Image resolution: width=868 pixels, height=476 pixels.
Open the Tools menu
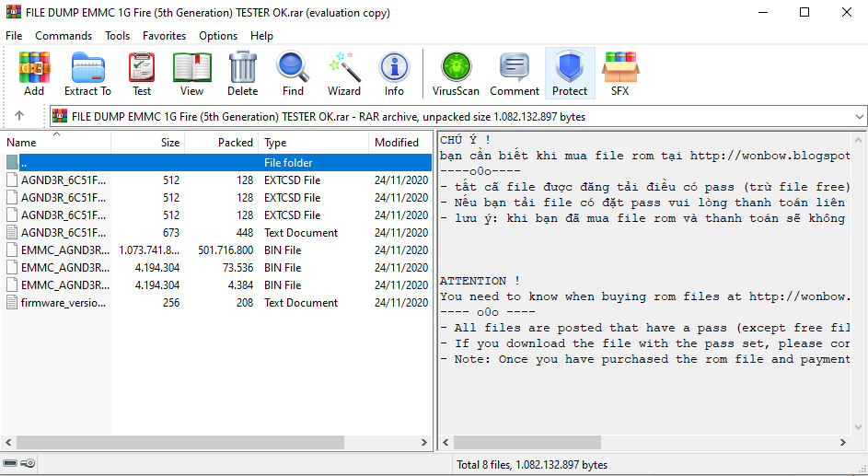point(117,35)
